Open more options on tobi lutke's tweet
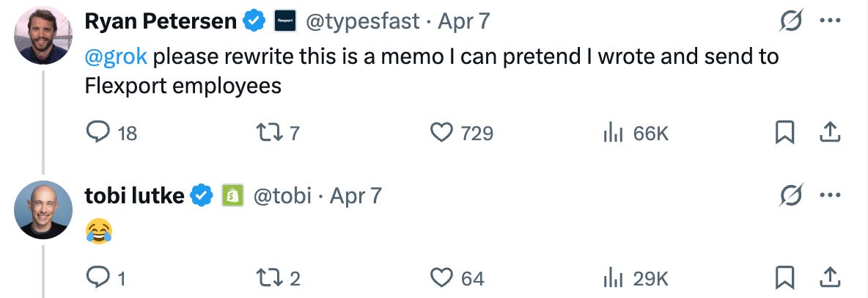The height and width of the screenshot is (298, 868). (829, 195)
